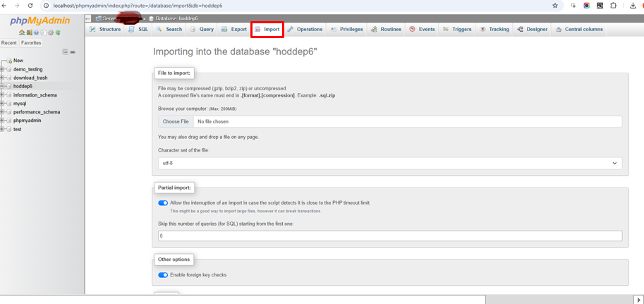The image size is (644, 304).
Task: Reload navigation panel green arrow icon
Action: [x=58, y=32]
